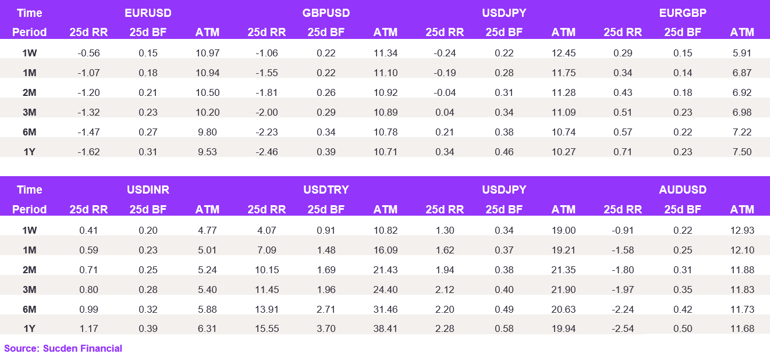Select the 1W row label in top table
Screen dimensions: 770x361
(x=29, y=53)
